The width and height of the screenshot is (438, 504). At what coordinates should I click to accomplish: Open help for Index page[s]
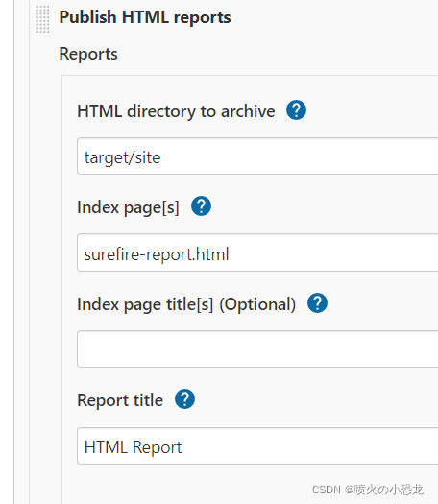[x=201, y=206]
